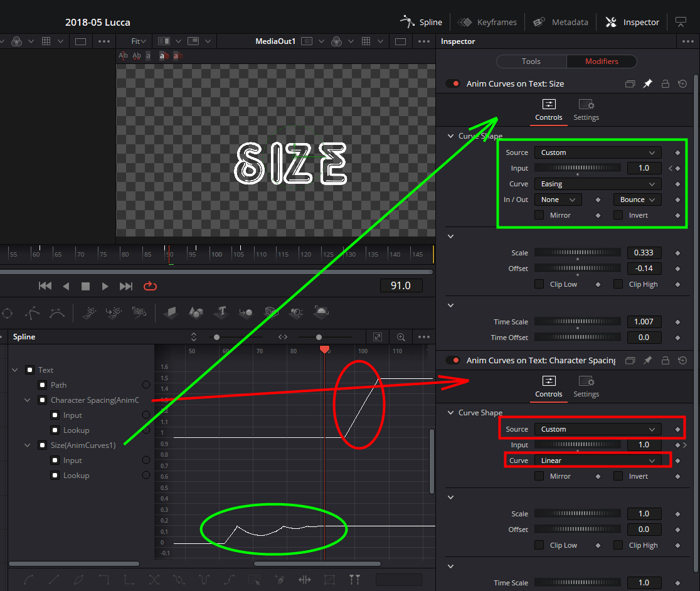Open Inspector options menu
700x591 pixels.
click(x=688, y=41)
